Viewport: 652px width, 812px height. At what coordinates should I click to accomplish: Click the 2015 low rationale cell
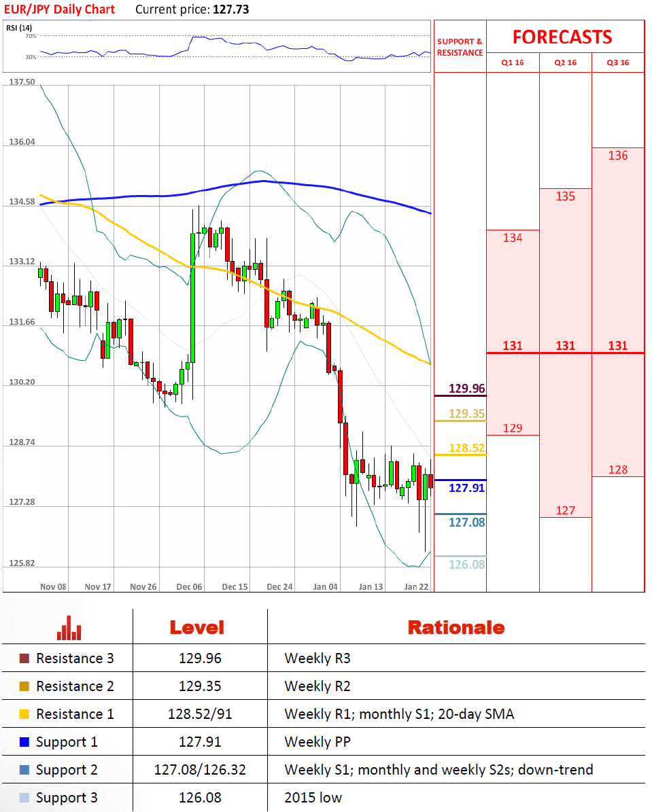pyautogui.click(x=313, y=798)
